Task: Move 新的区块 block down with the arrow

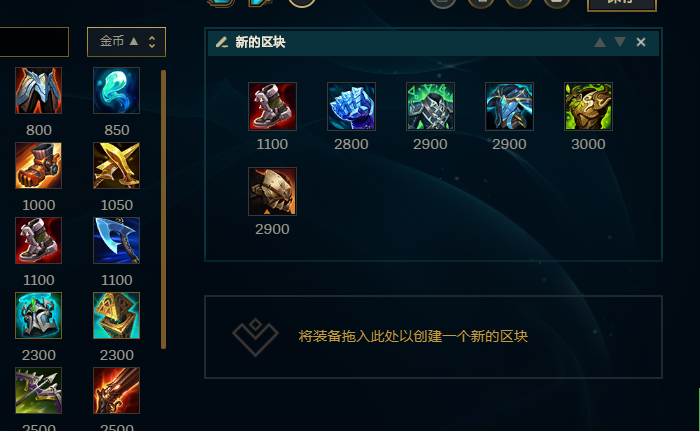Action: click(x=620, y=42)
